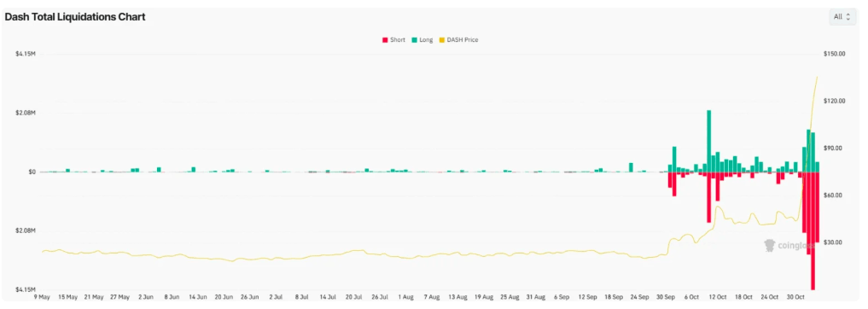Click the red Short legend color swatch
The image size is (868, 309).
click(384, 40)
